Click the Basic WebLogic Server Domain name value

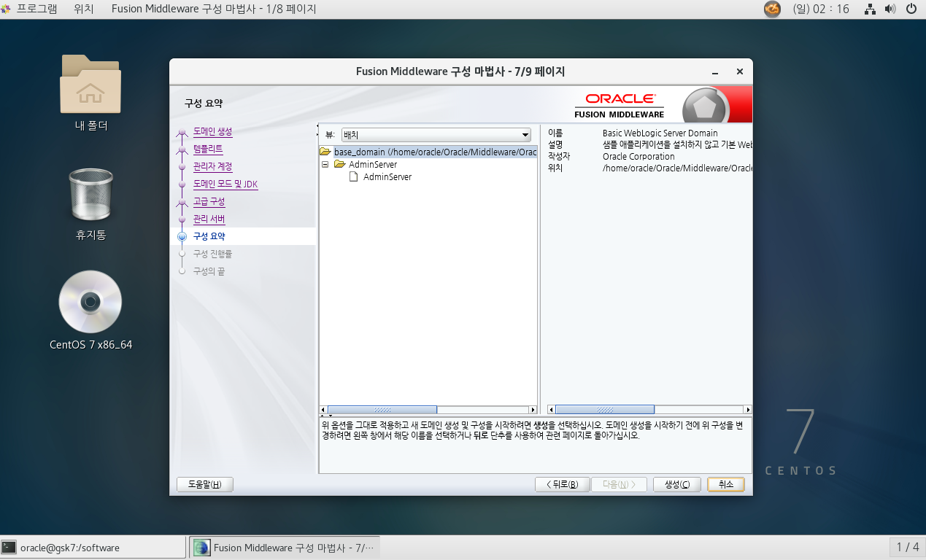(660, 133)
